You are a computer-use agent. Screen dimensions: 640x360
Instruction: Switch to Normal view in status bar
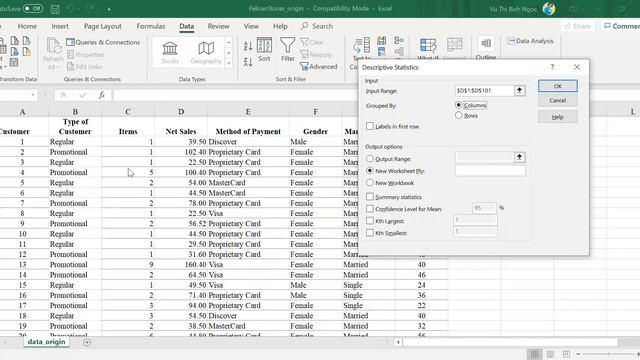coord(534,354)
